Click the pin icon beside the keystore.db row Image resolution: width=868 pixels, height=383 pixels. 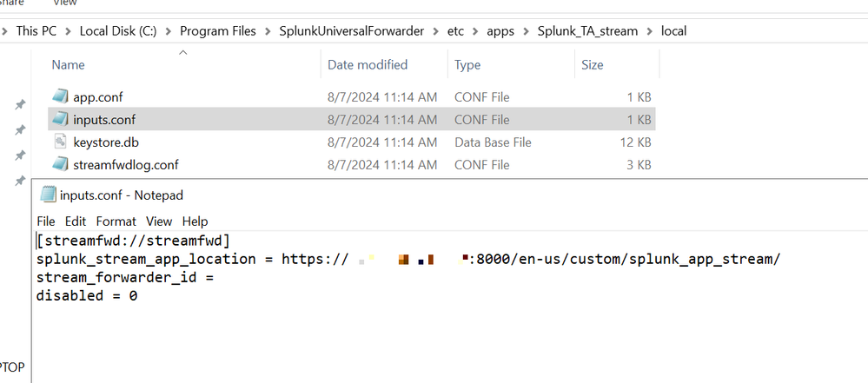tap(19, 155)
